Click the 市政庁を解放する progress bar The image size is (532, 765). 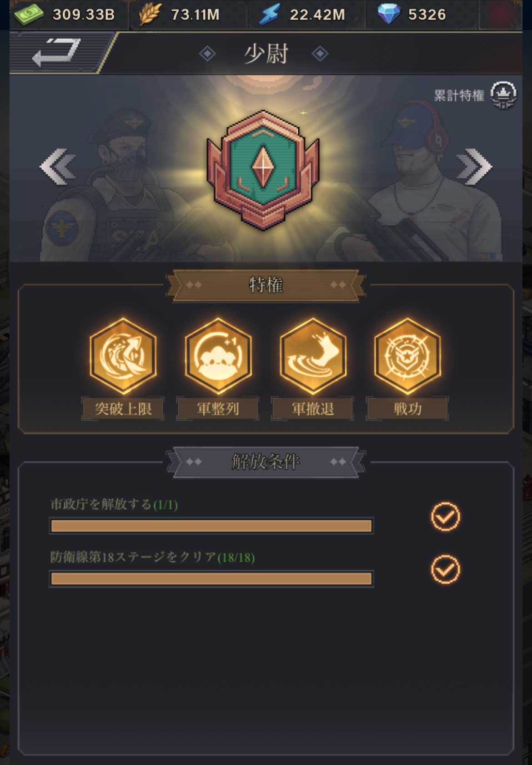(x=211, y=526)
